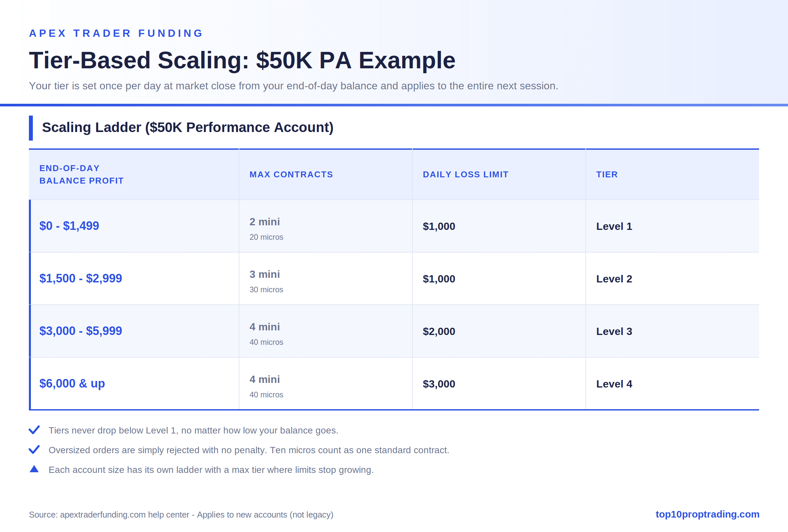Click the Oversized orders are simply rejected note
Image resolution: width=788 pixels, height=532 pixels.
(249, 450)
